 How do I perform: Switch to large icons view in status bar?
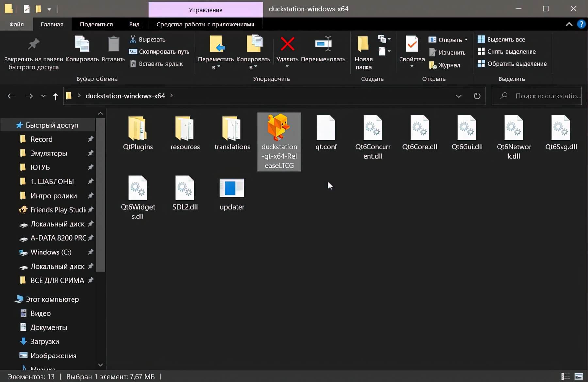(x=579, y=377)
